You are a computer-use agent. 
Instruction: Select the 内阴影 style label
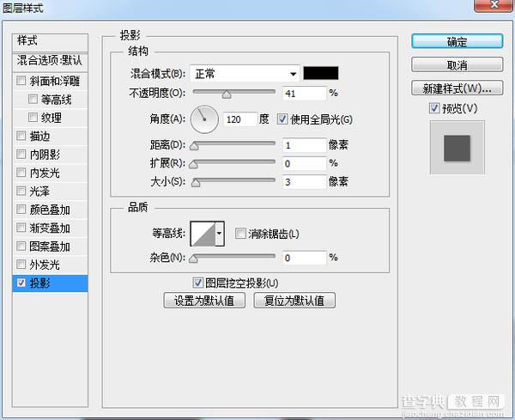[45, 154]
